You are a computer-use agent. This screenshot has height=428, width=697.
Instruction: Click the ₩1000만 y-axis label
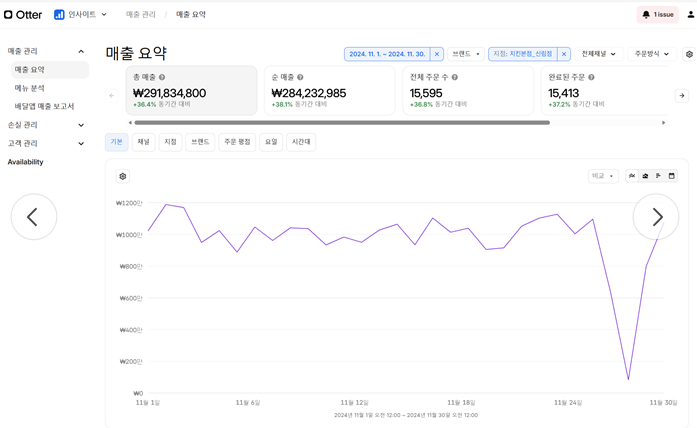pos(129,235)
